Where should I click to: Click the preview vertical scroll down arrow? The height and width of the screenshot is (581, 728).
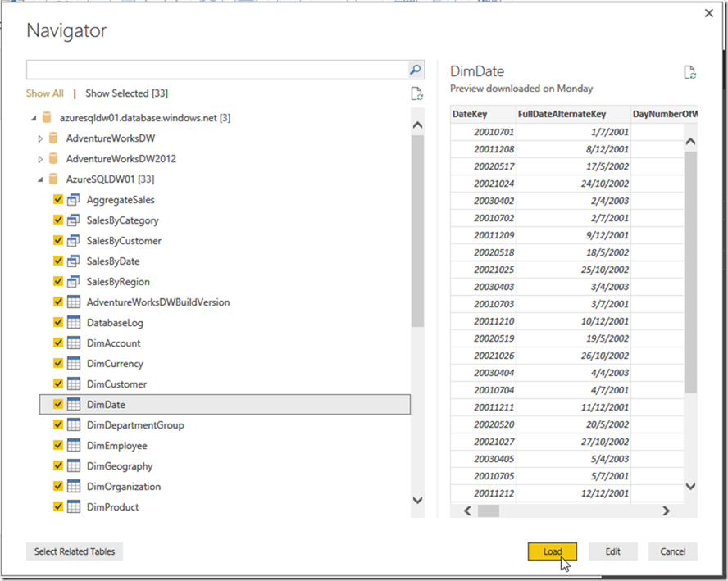(x=690, y=486)
